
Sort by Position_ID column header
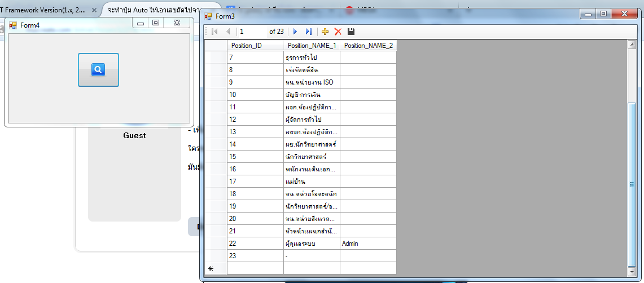tap(255, 46)
